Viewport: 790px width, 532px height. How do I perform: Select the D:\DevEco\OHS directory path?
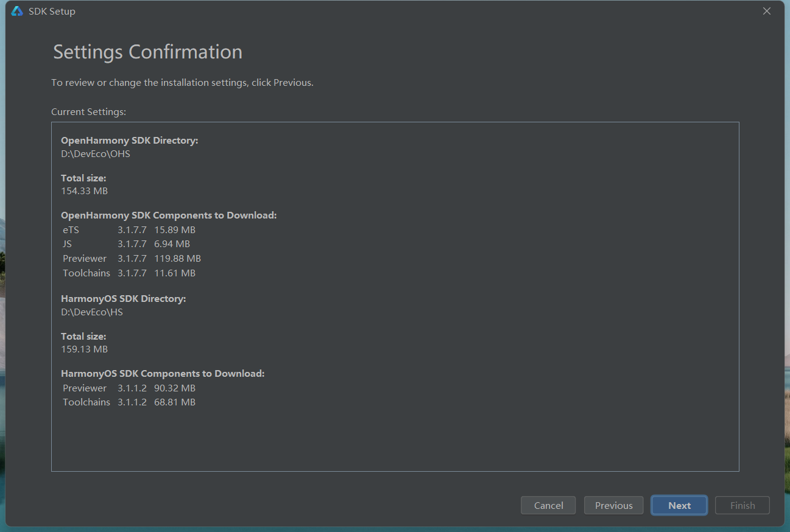pos(96,154)
